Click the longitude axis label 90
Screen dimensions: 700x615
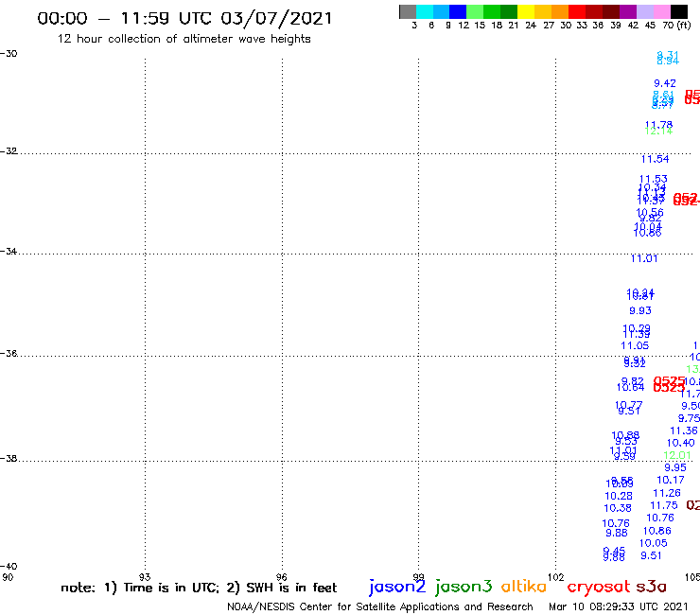pyautogui.click(x=8, y=577)
